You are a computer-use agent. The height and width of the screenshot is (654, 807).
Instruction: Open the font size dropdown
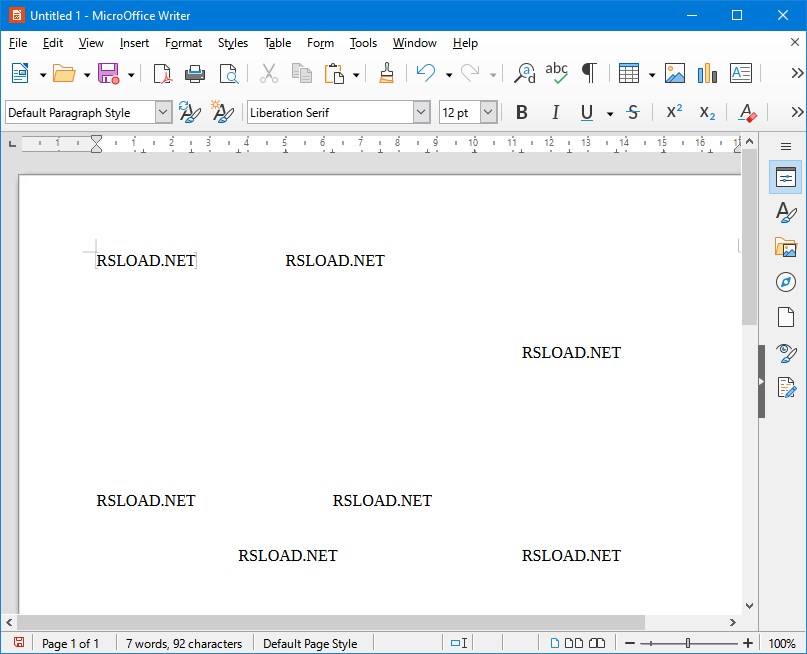488,113
